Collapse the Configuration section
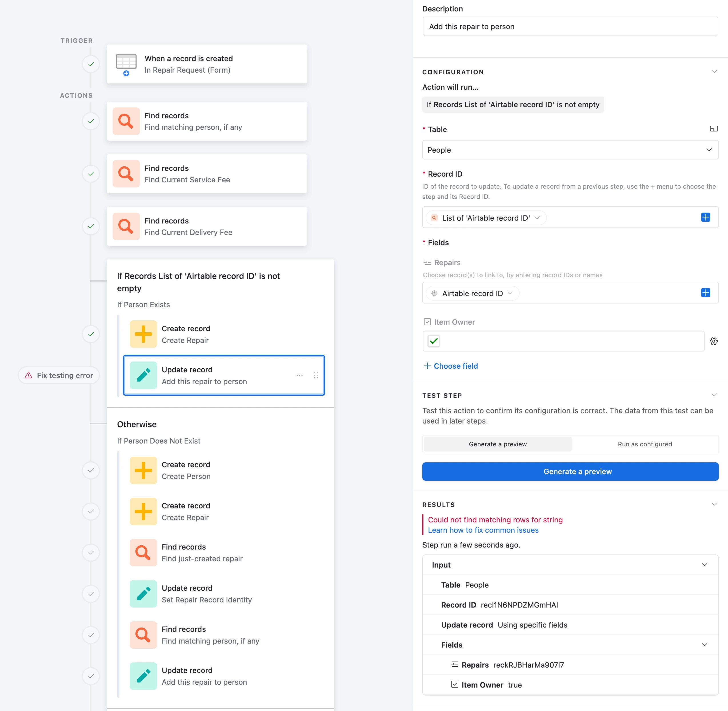728x711 pixels. [x=714, y=72]
